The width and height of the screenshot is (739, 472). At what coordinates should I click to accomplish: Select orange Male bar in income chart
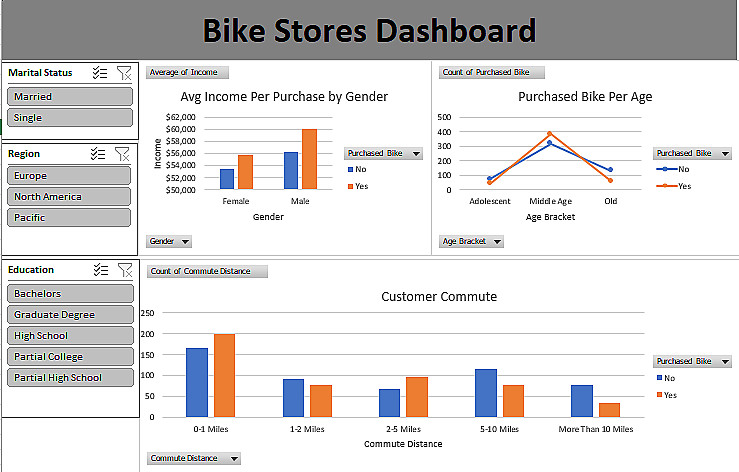click(x=310, y=159)
